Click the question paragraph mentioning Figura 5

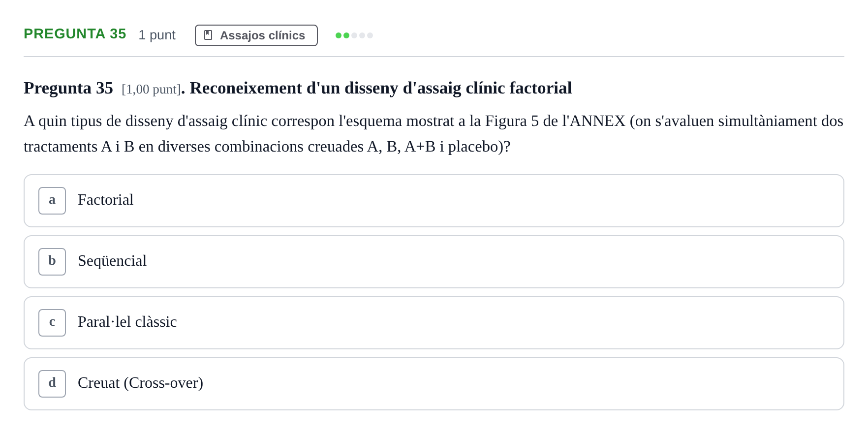pyautogui.click(x=434, y=134)
